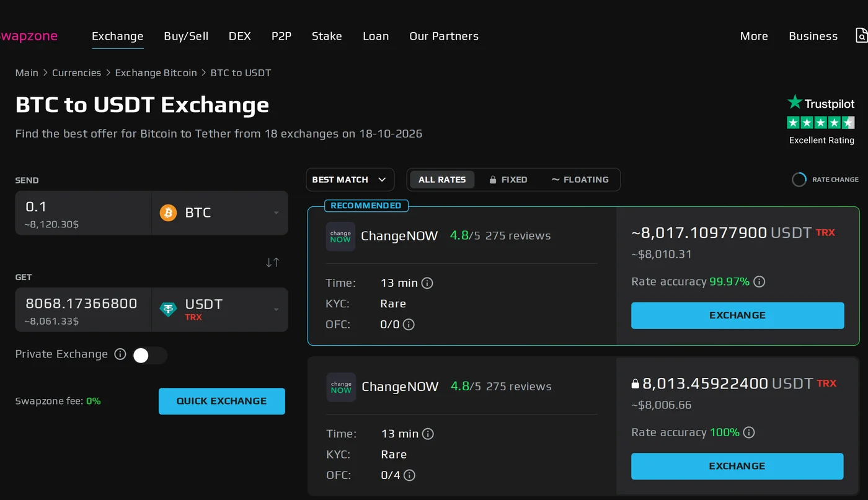
Task: Click ChangeNOW logo in second offer
Action: point(341,387)
